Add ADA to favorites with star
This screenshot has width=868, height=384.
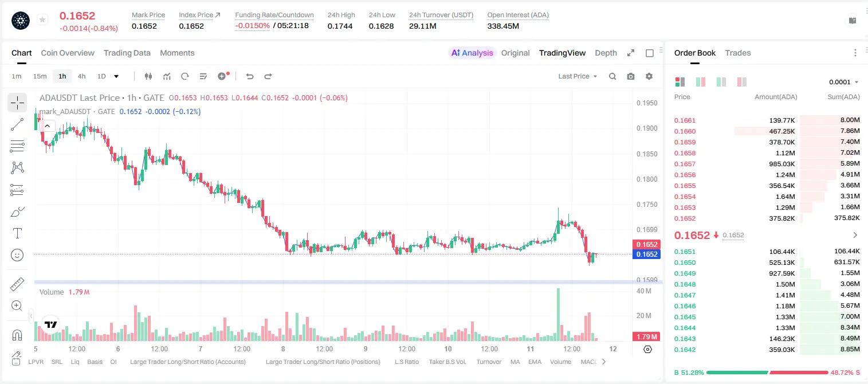42,20
